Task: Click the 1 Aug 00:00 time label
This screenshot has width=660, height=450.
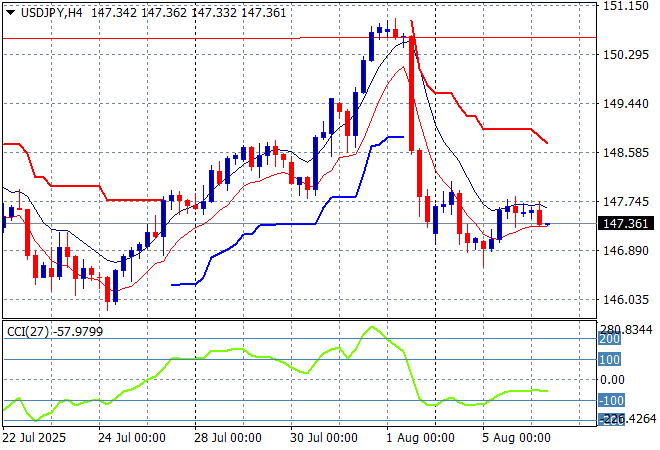Action: point(420,438)
